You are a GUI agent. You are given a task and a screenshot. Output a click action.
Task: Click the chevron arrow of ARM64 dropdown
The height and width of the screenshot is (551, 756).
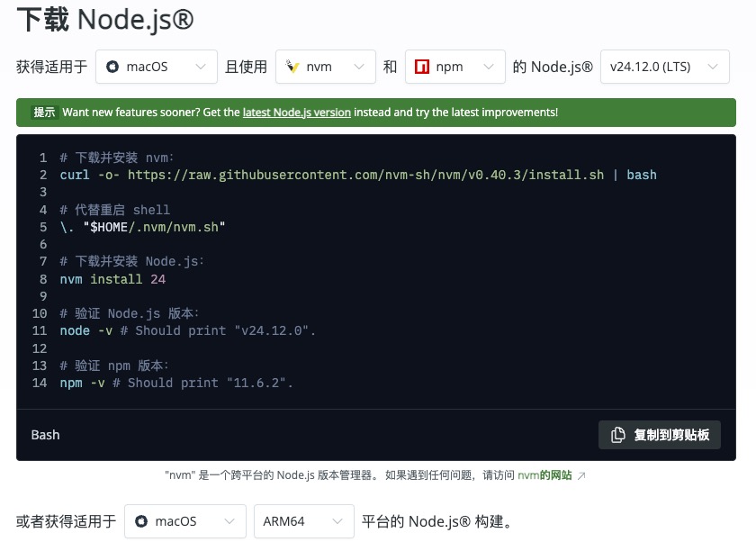click(x=337, y=521)
